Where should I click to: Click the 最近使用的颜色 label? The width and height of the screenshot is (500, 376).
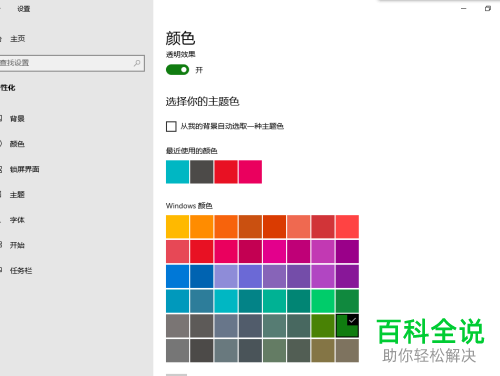pyautogui.click(x=192, y=151)
